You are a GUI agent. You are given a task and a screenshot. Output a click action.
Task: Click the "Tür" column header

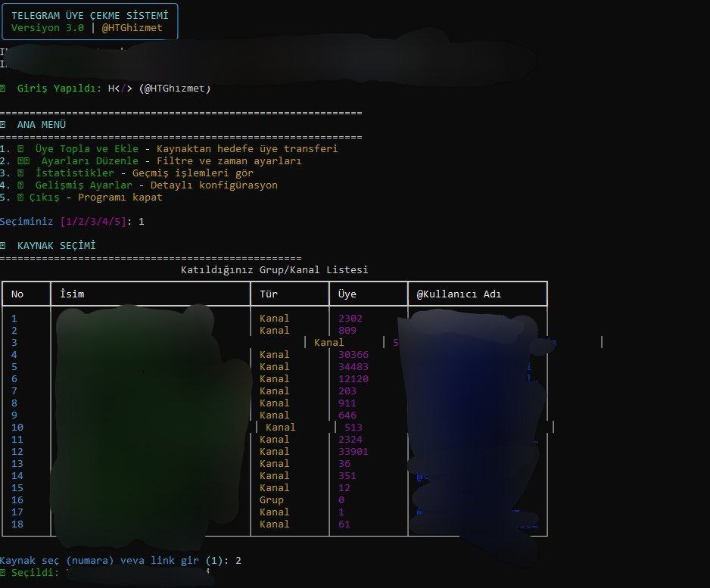coord(269,294)
